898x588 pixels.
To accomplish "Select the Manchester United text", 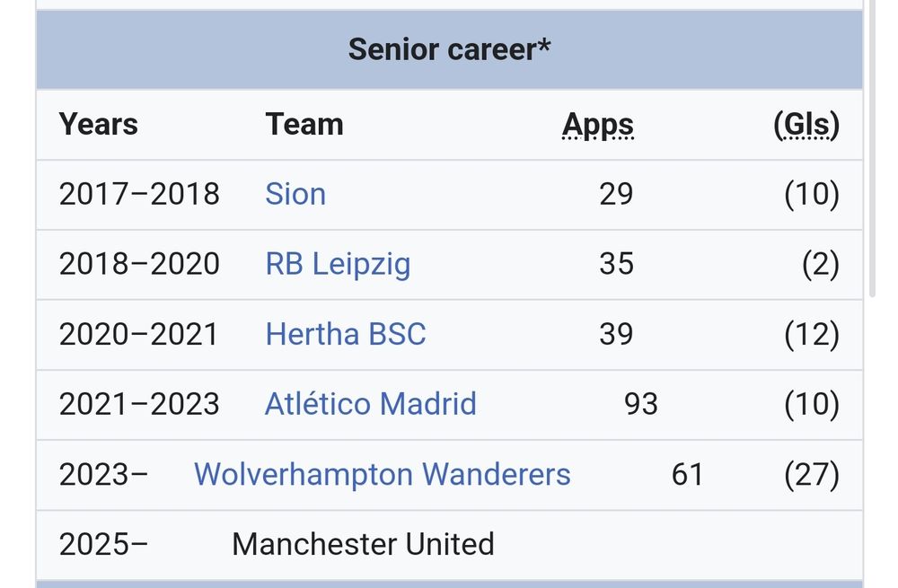I will (x=363, y=545).
